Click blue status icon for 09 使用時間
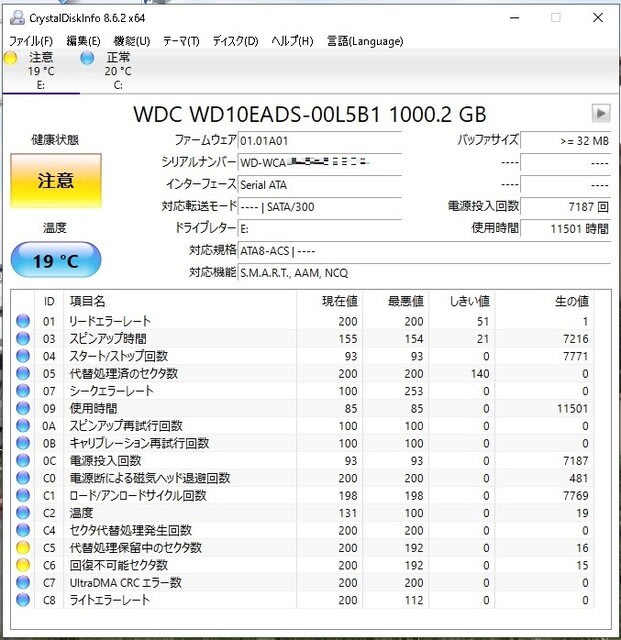Image resolution: width=621 pixels, height=640 pixels. coord(23,408)
